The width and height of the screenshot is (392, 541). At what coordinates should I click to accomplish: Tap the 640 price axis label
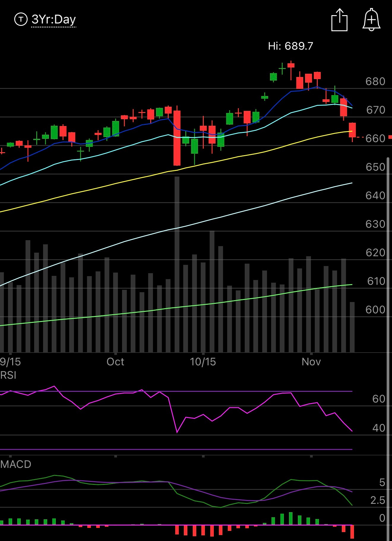[375, 196]
